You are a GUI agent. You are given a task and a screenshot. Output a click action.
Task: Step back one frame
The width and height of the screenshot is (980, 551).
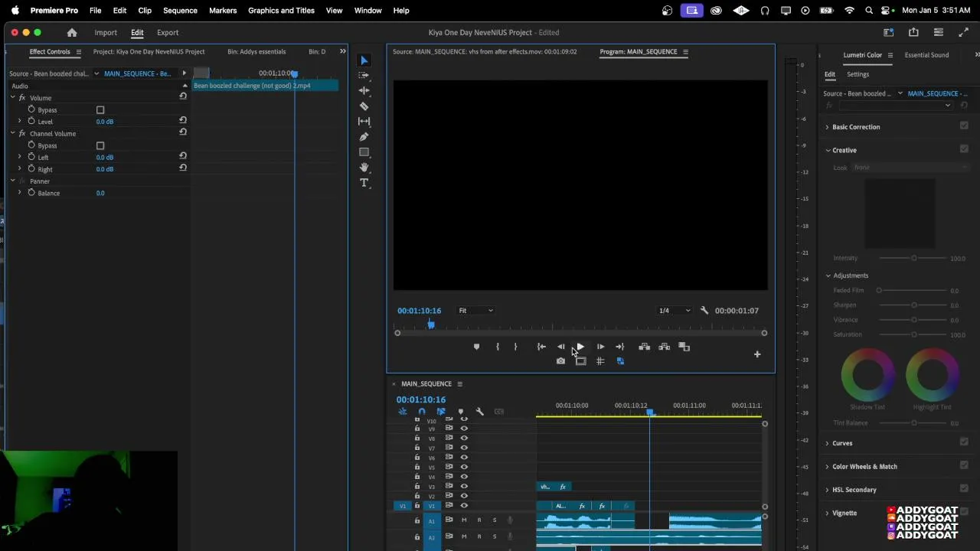point(560,347)
